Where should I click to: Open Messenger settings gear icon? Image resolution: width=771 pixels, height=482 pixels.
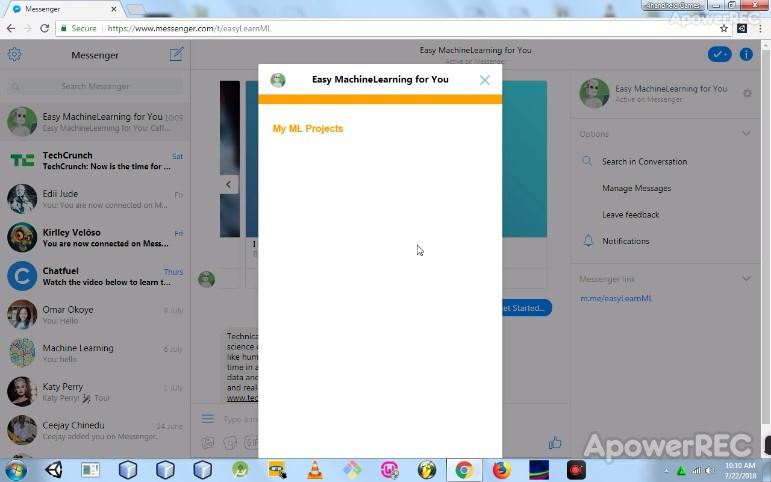point(14,54)
